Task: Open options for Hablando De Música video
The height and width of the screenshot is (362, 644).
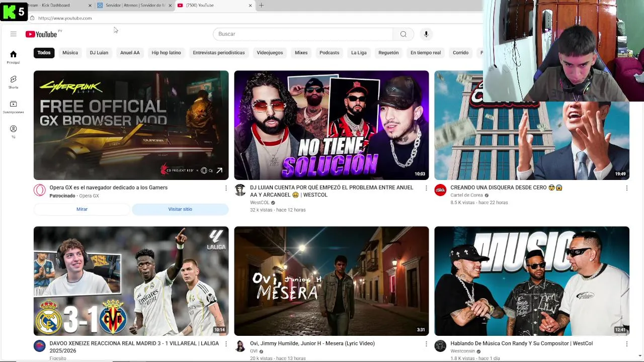Action: click(x=626, y=344)
